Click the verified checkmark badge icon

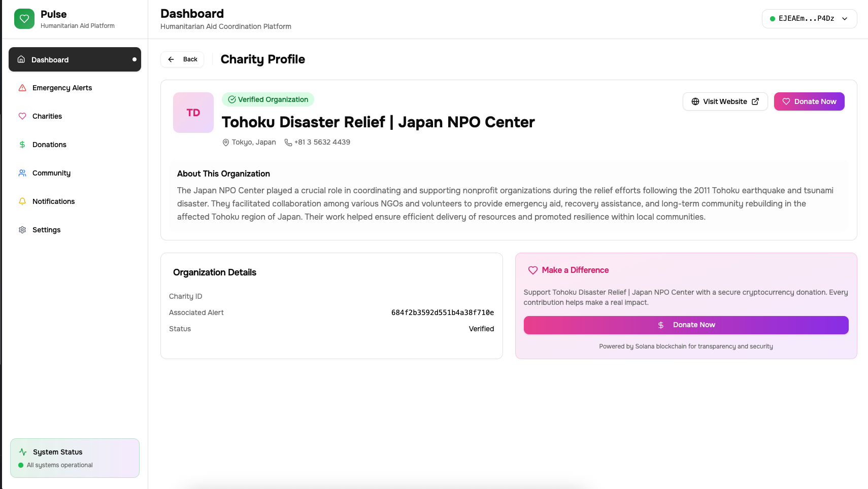click(232, 99)
